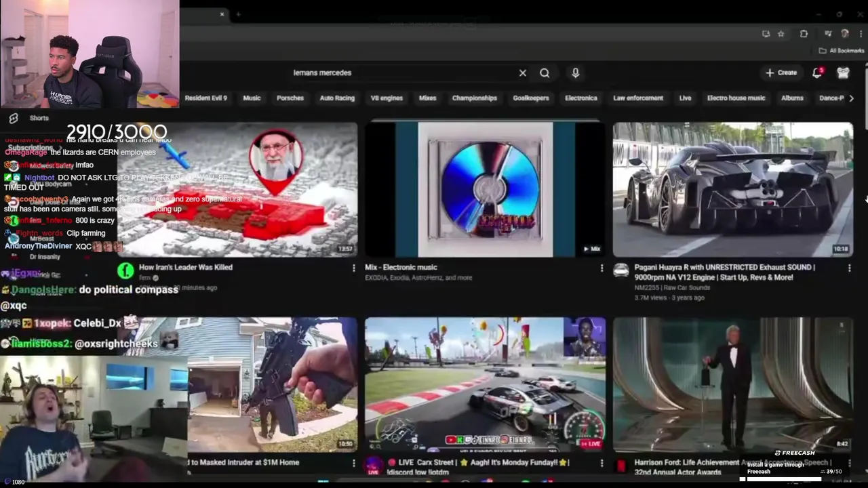The height and width of the screenshot is (488, 868).
Task: Click the Pagani race car thumbnail
Action: [x=733, y=189]
